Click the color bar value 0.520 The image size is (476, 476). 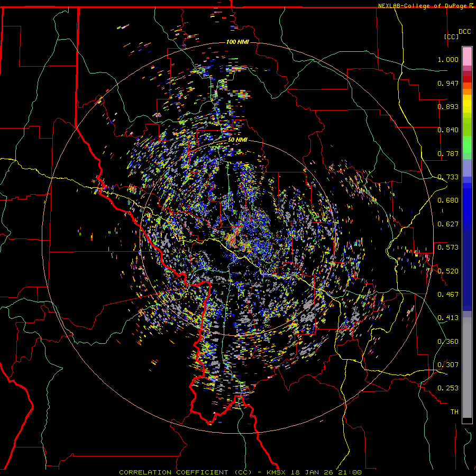448,271
